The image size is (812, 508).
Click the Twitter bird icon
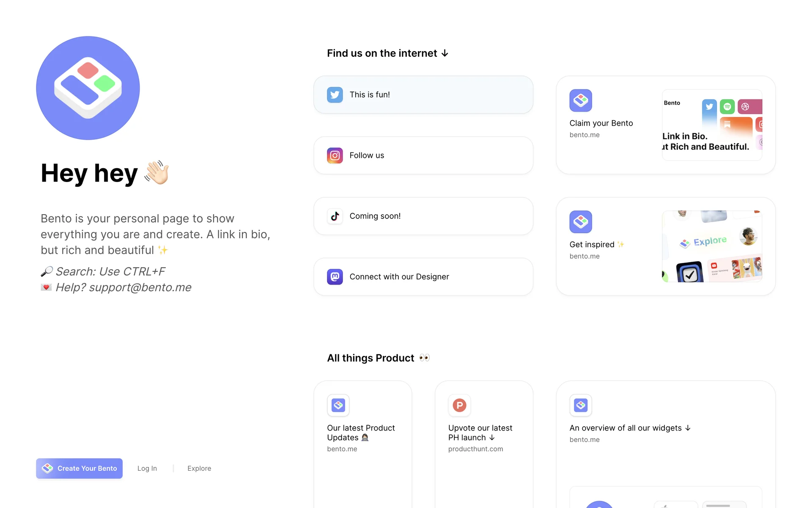tap(335, 95)
